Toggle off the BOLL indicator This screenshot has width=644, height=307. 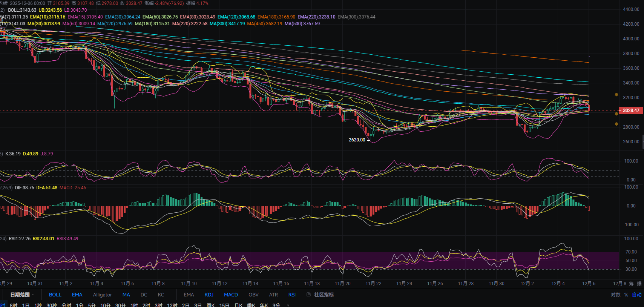tap(55, 295)
